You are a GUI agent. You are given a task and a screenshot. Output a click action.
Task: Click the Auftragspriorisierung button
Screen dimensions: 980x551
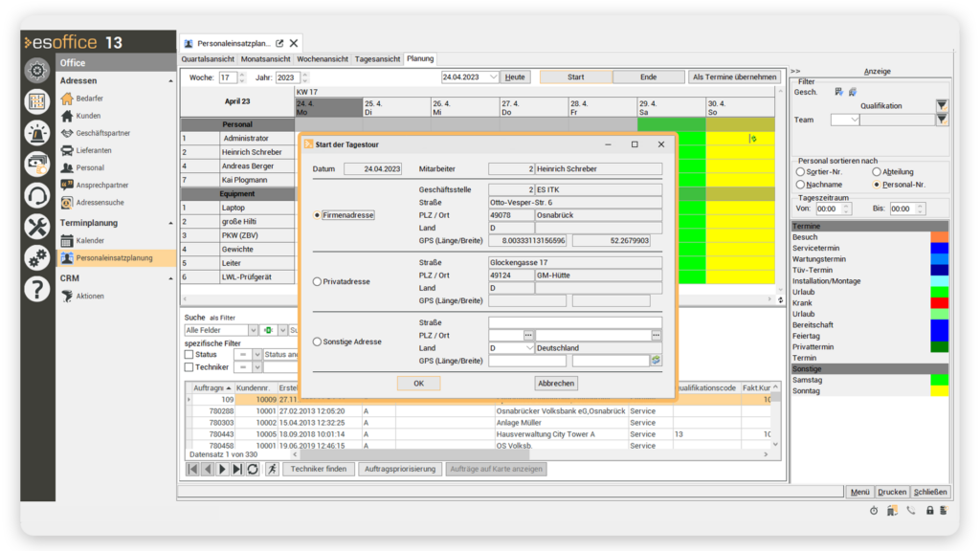[400, 469]
